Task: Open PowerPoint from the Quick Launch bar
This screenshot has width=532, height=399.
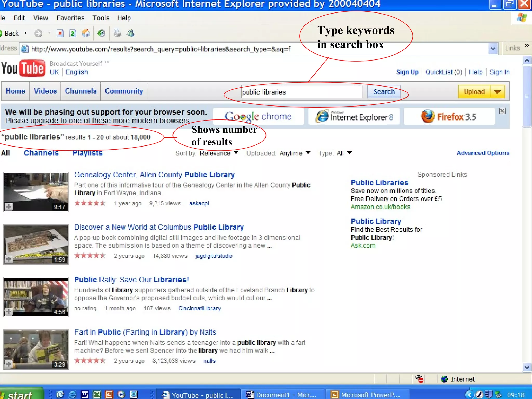Action: [109, 395]
